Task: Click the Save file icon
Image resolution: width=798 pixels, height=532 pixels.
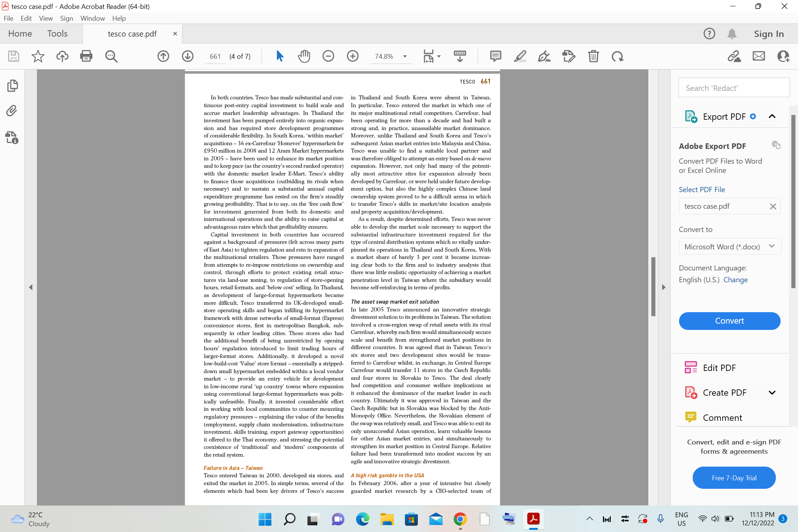Action: [14, 56]
